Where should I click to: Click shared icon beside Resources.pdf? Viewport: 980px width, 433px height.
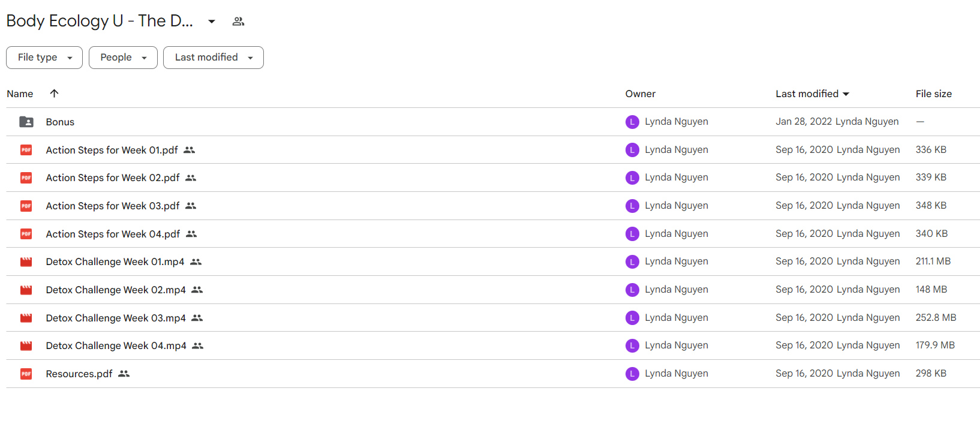coord(124,374)
